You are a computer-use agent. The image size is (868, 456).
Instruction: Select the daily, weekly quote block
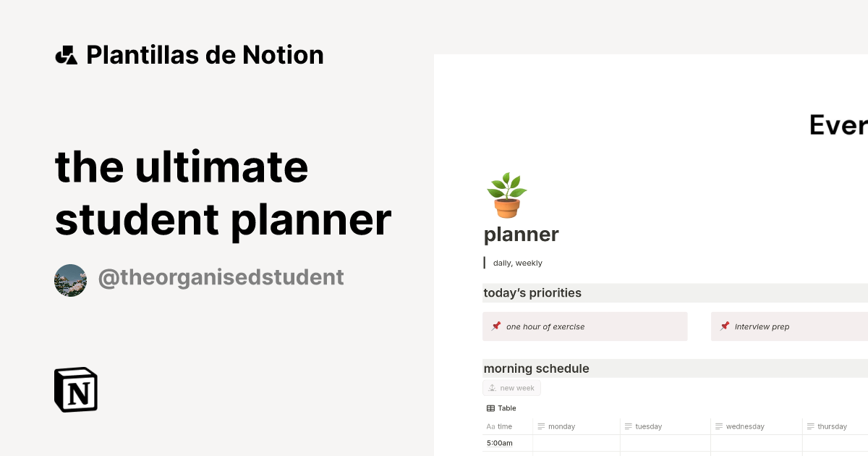click(517, 262)
